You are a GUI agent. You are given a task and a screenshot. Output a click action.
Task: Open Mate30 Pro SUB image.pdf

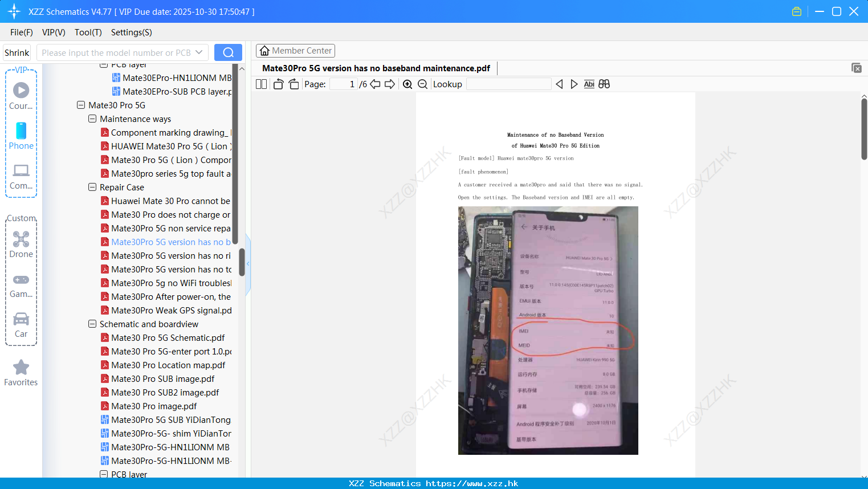tap(157, 378)
